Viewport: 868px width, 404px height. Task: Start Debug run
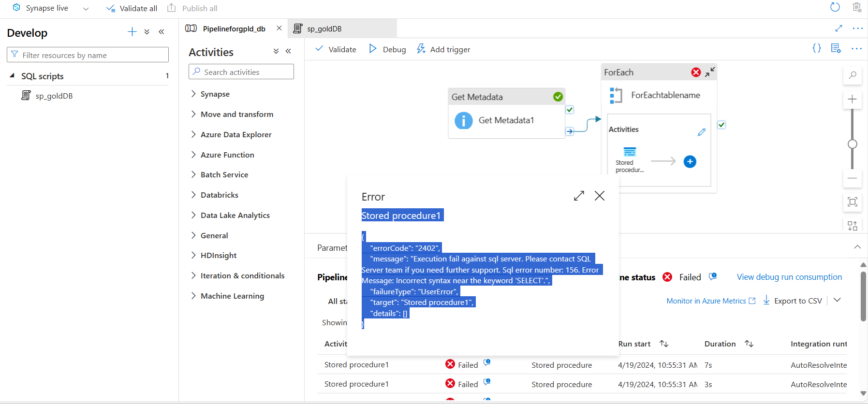387,49
